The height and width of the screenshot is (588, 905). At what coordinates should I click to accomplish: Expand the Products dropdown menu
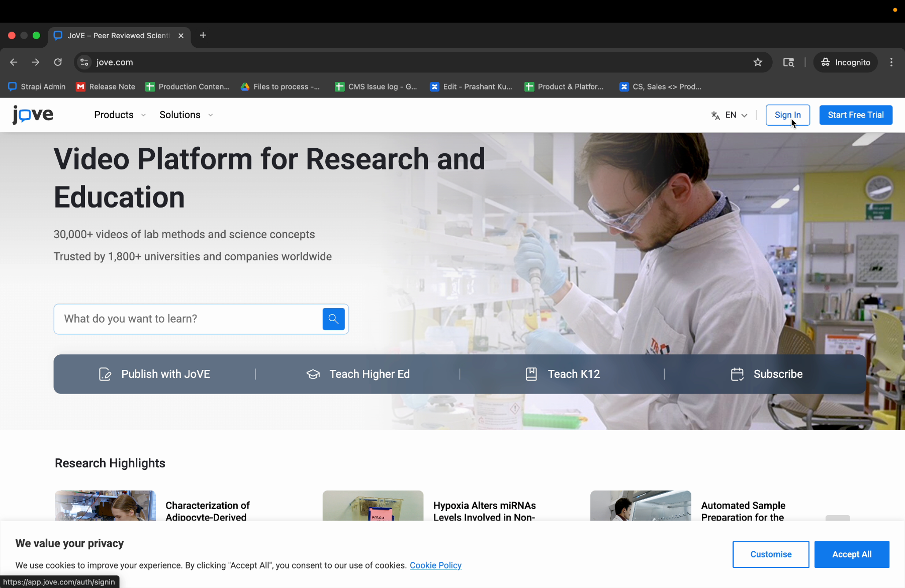tap(120, 115)
